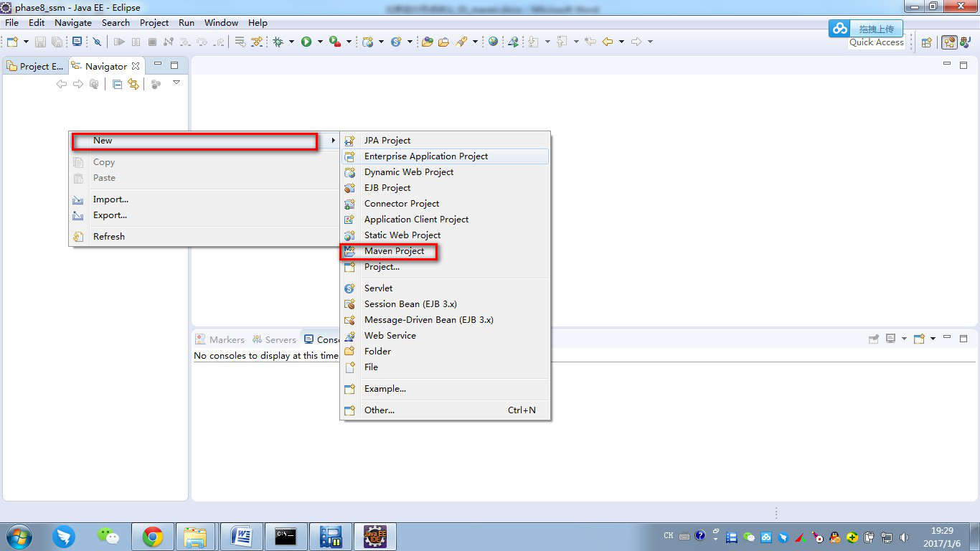Screen dimensions: 980x551
Task: Click the Skip All Breakpoints icon
Action: [x=98, y=42]
